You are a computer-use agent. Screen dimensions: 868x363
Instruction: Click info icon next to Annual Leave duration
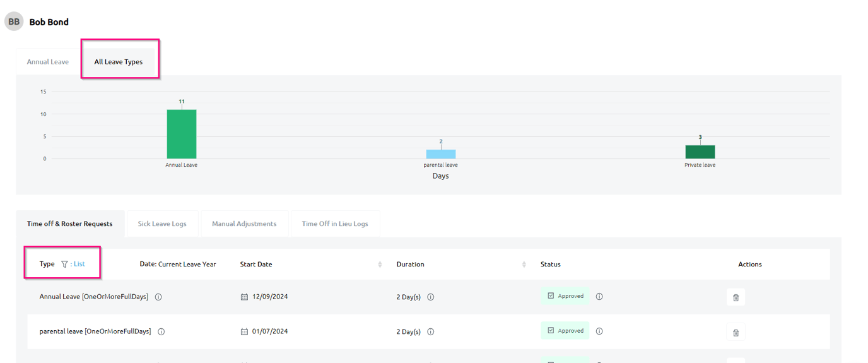point(431,297)
